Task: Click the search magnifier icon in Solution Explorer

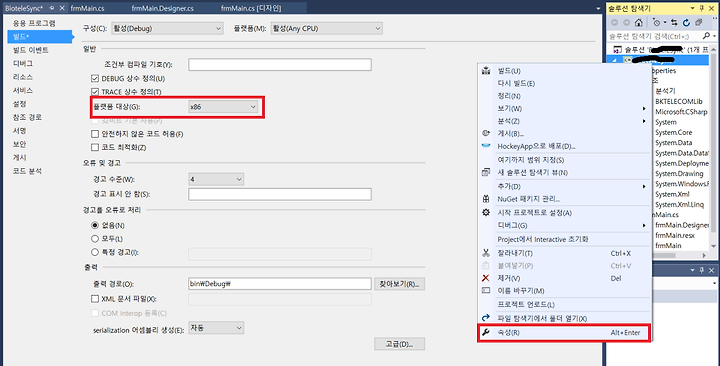Action: 706,36
